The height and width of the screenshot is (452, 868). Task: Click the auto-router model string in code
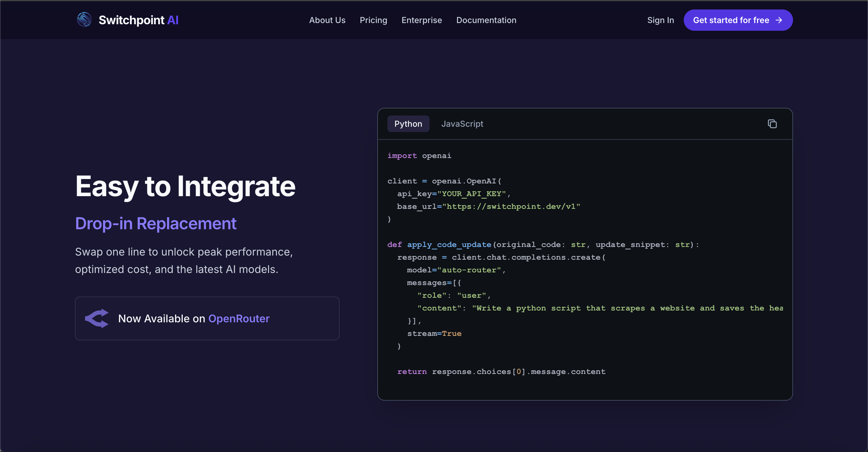(x=469, y=270)
